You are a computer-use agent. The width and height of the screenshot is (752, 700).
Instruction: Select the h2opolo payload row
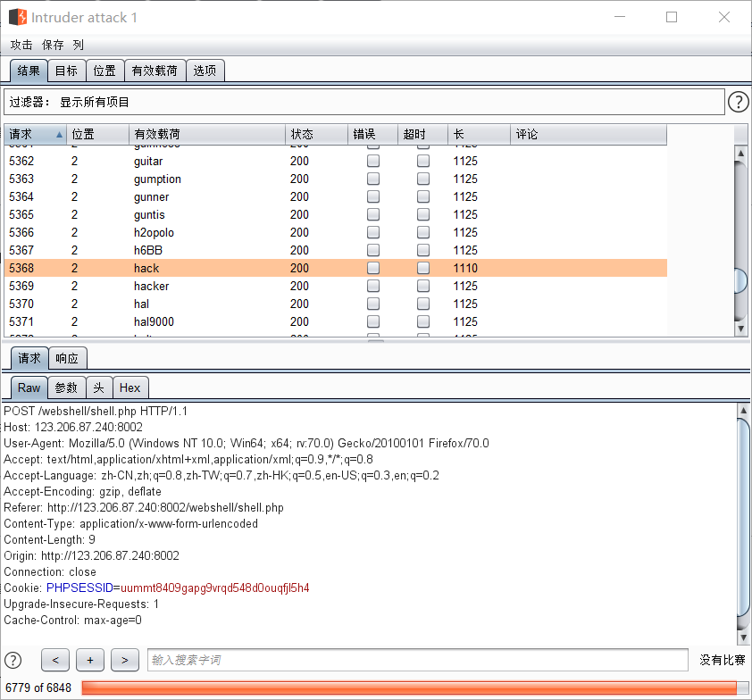(x=336, y=232)
